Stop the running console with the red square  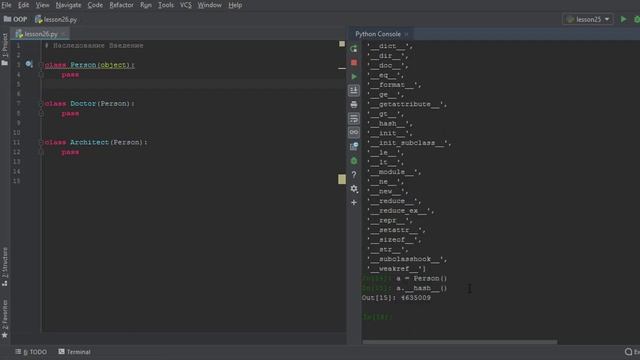tap(354, 62)
